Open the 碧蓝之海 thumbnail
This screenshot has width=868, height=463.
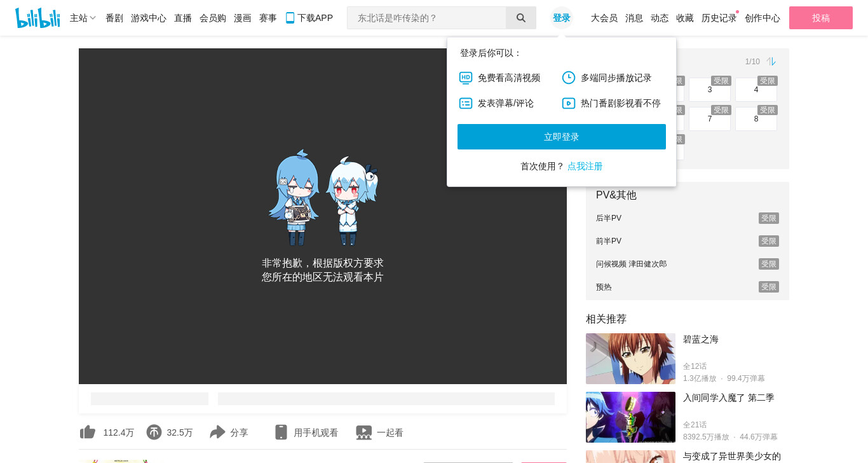(x=630, y=359)
